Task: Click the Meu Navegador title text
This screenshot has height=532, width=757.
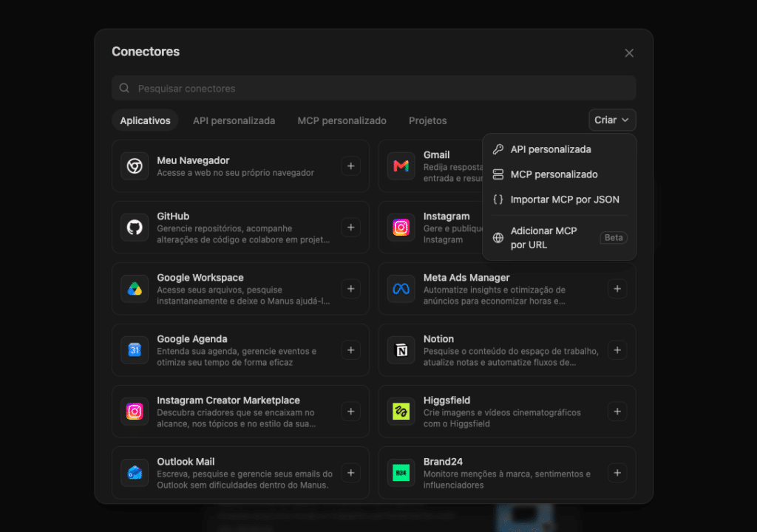Action: pyautogui.click(x=193, y=160)
